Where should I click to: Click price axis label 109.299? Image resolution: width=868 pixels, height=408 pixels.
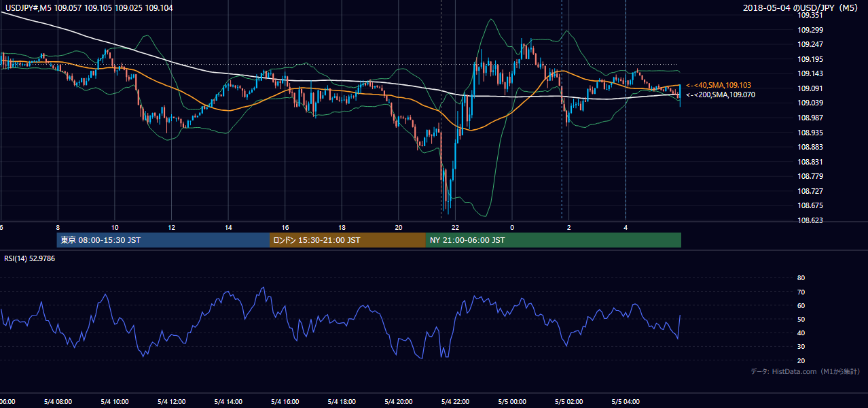tap(812, 30)
